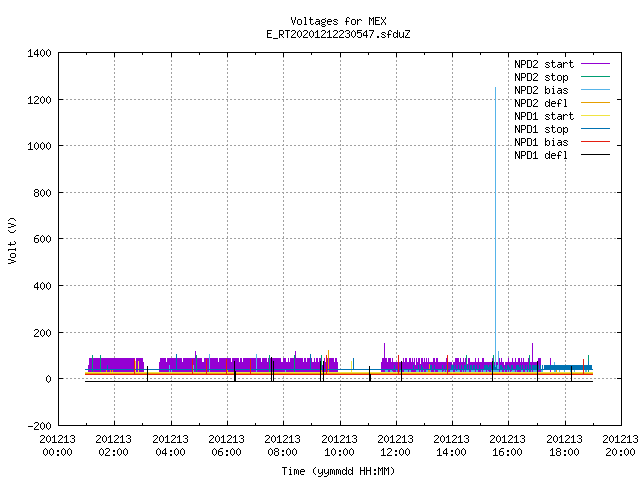The image size is (640, 480).
Task: Click the 201213 12:00 time label
Action: tap(396, 445)
